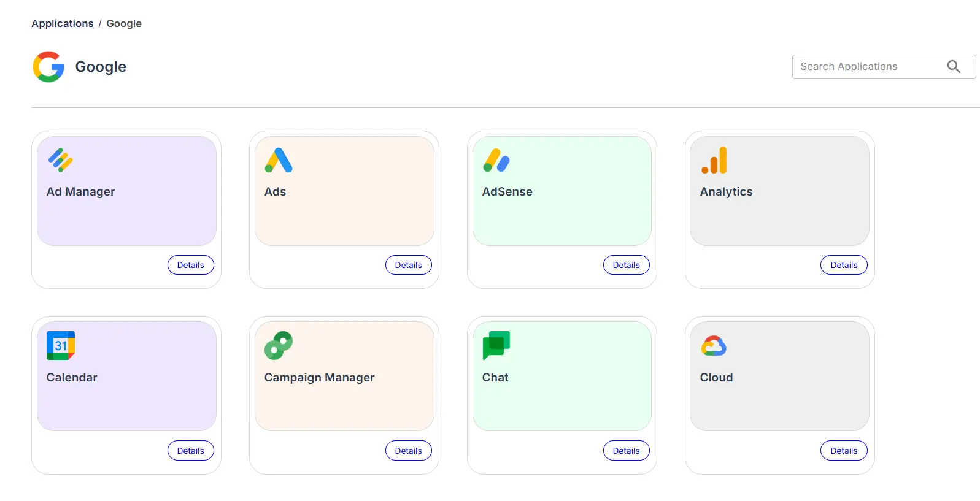Click the Google Ads app icon
Screen dimensions: 980x501
point(279,160)
